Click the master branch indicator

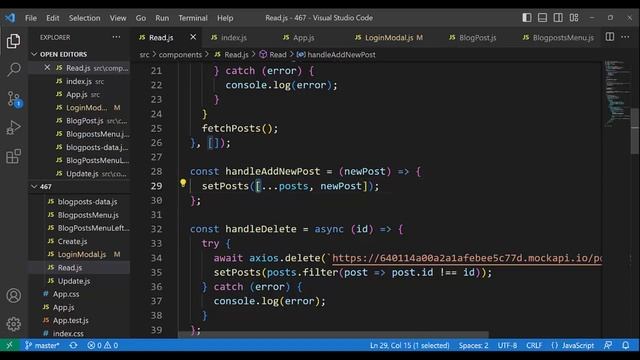pos(42,345)
